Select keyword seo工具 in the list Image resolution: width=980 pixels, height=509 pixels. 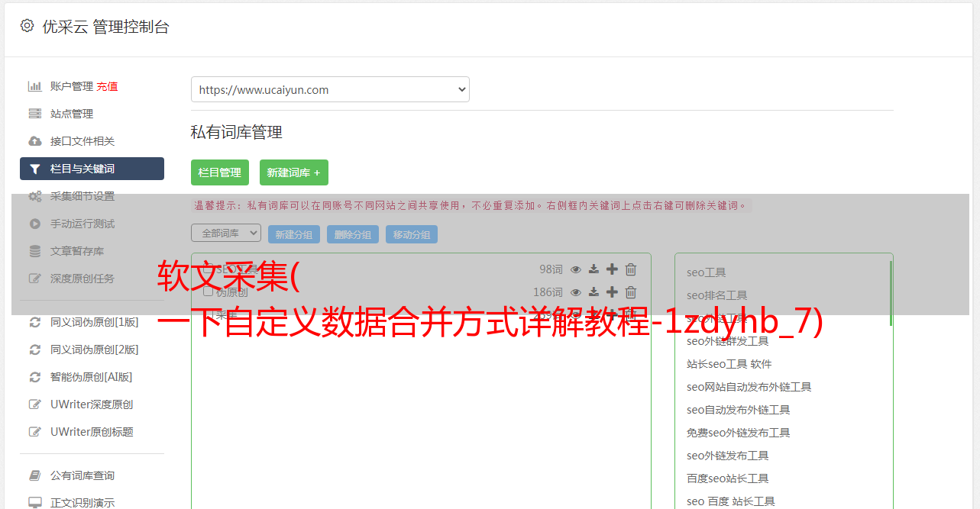point(707,272)
